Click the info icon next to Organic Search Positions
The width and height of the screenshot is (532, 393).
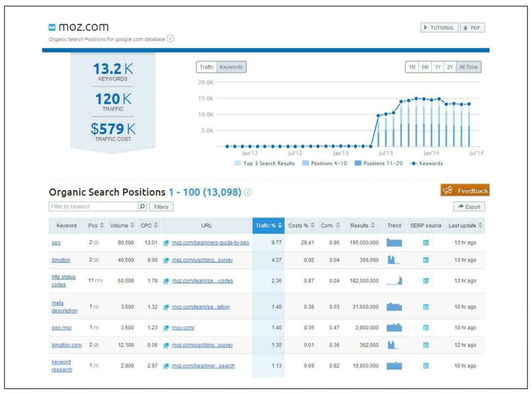coord(248,193)
